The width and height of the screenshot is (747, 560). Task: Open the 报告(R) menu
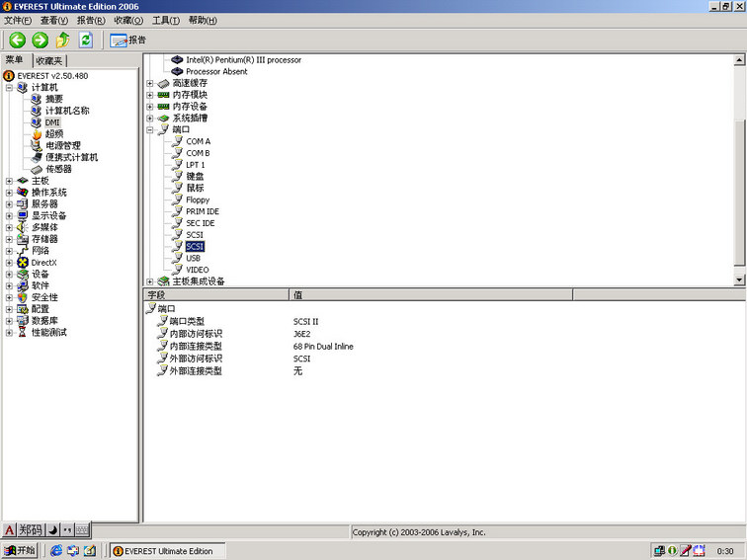tap(91, 20)
